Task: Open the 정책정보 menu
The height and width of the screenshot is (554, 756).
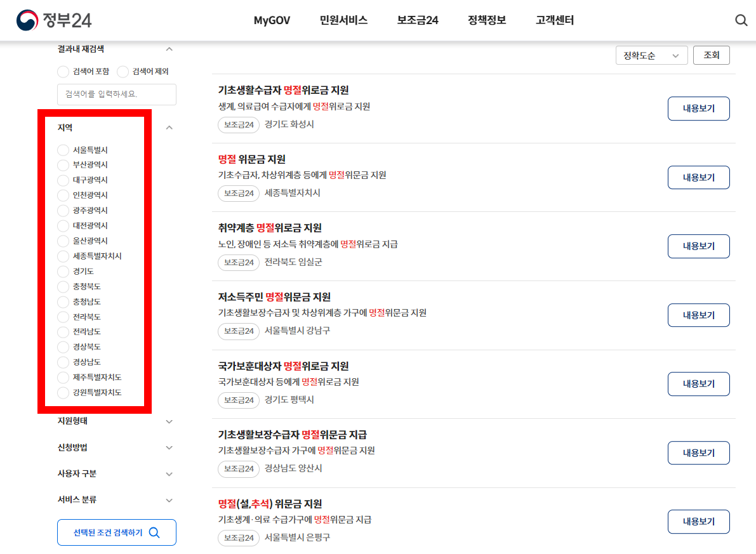Action: (x=486, y=20)
